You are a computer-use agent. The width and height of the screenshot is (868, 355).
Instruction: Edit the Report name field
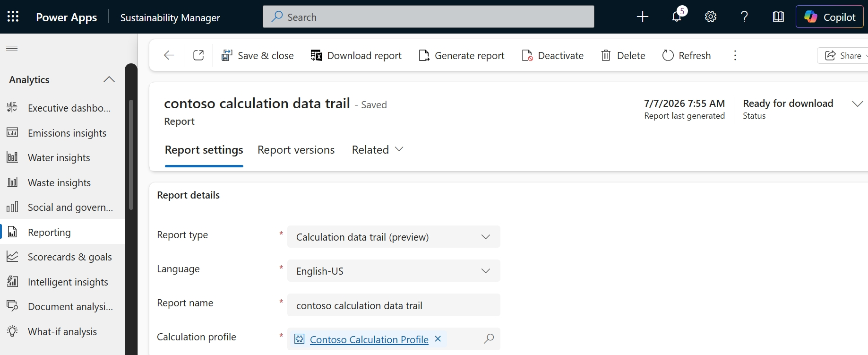(394, 305)
